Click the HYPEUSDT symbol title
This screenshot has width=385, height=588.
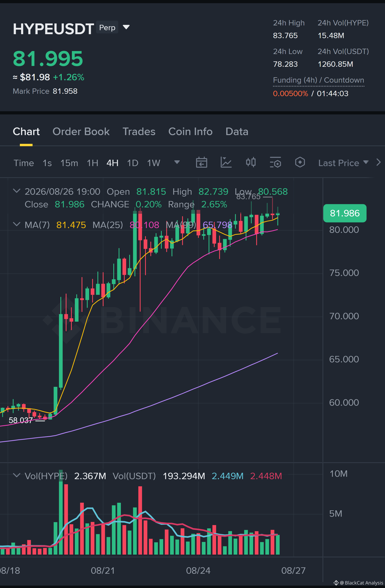pos(53,29)
